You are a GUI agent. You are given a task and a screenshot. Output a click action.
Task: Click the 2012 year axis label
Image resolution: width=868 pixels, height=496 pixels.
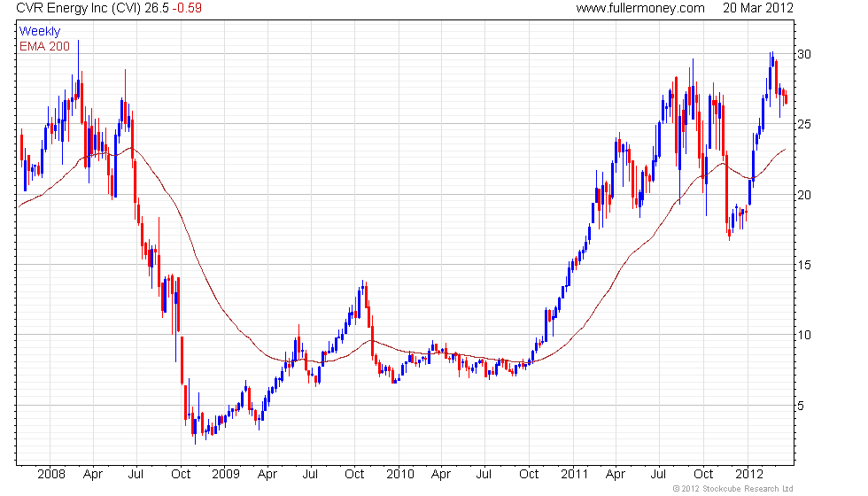[749, 474]
